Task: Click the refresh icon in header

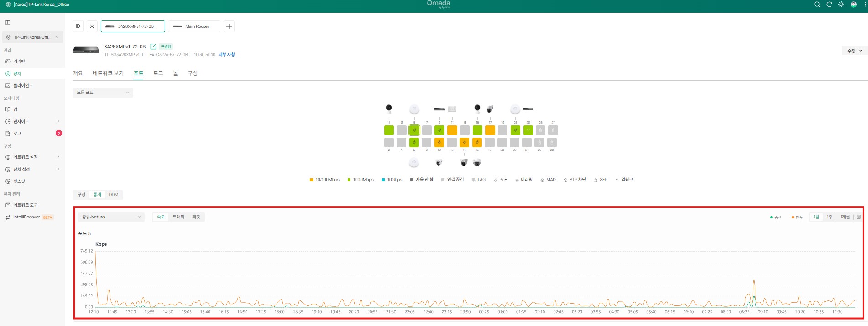Action: point(829,5)
